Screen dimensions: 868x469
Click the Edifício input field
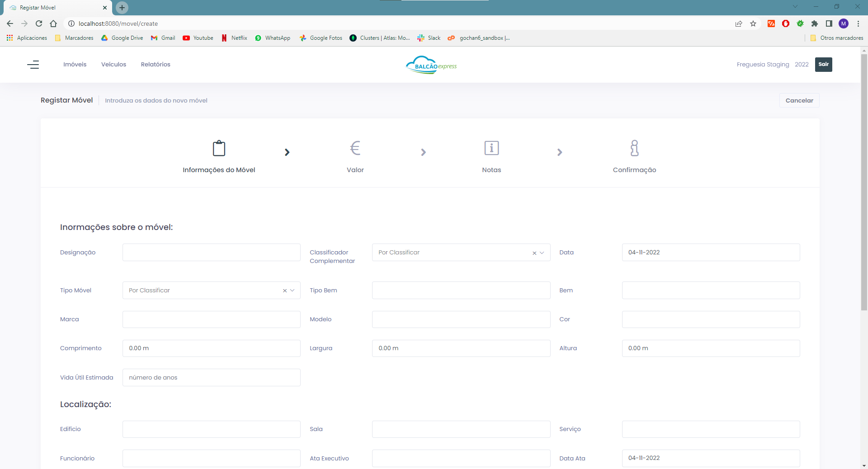(x=211, y=429)
